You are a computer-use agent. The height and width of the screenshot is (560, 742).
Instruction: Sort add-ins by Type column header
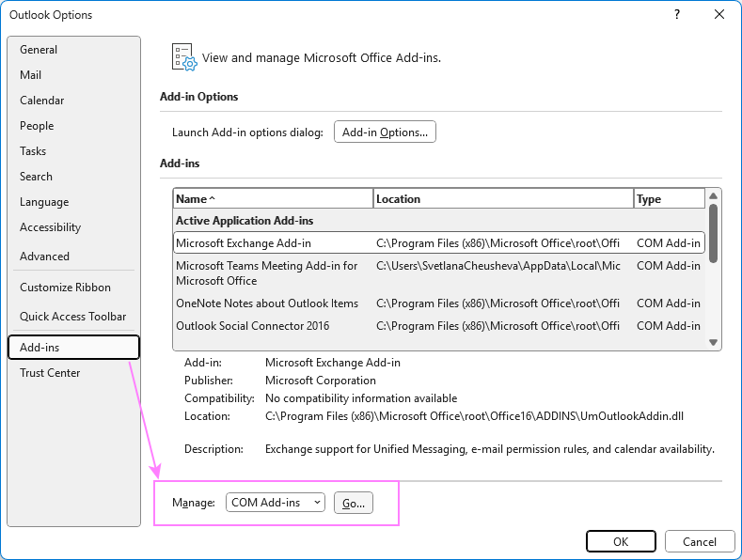pyautogui.click(x=670, y=199)
